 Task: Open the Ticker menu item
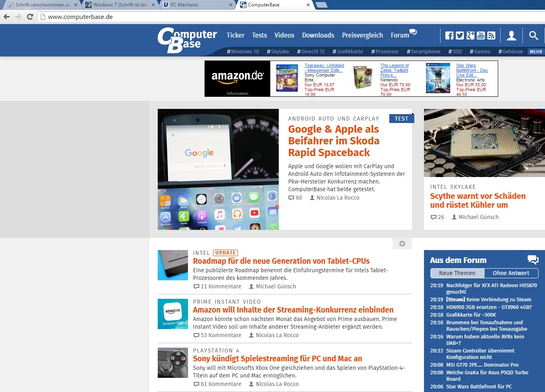pos(235,35)
